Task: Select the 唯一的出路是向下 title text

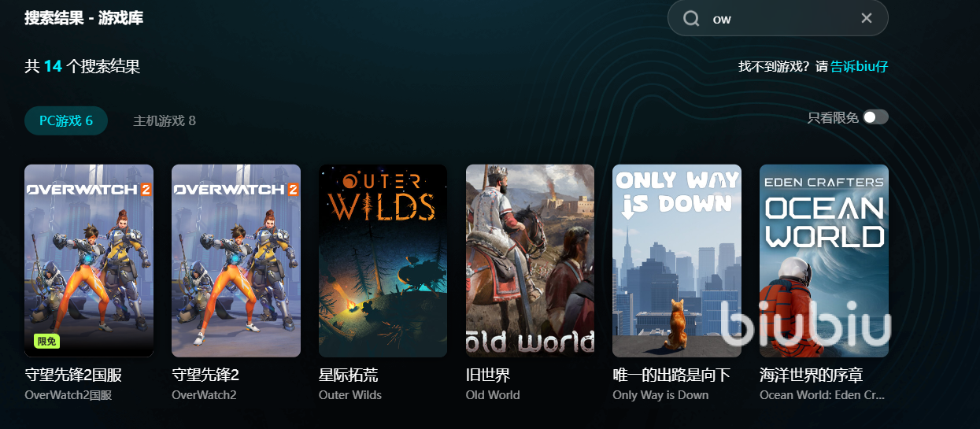Action: click(x=671, y=375)
